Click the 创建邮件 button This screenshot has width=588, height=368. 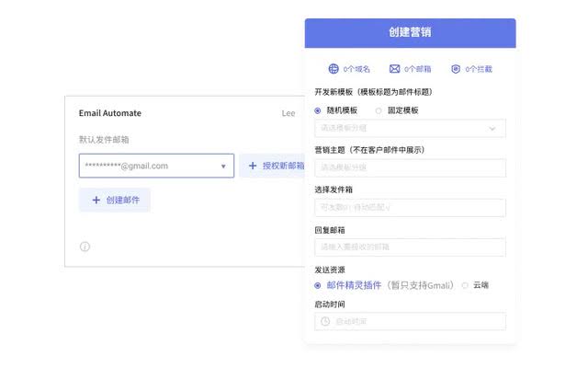115,201
